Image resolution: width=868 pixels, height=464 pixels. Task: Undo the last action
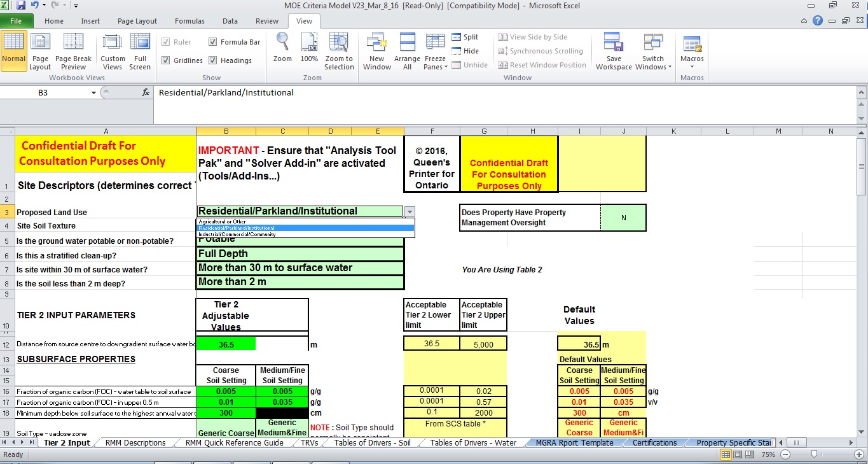pyautogui.click(x=34, y=6)
